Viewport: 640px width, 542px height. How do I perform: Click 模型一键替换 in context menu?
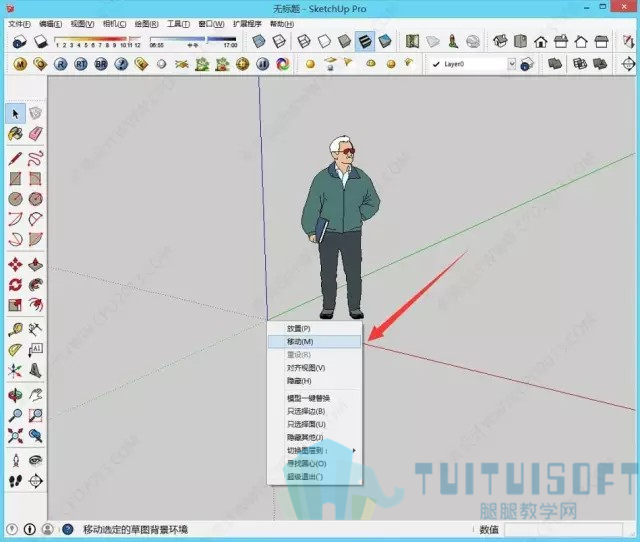[315, 398]
